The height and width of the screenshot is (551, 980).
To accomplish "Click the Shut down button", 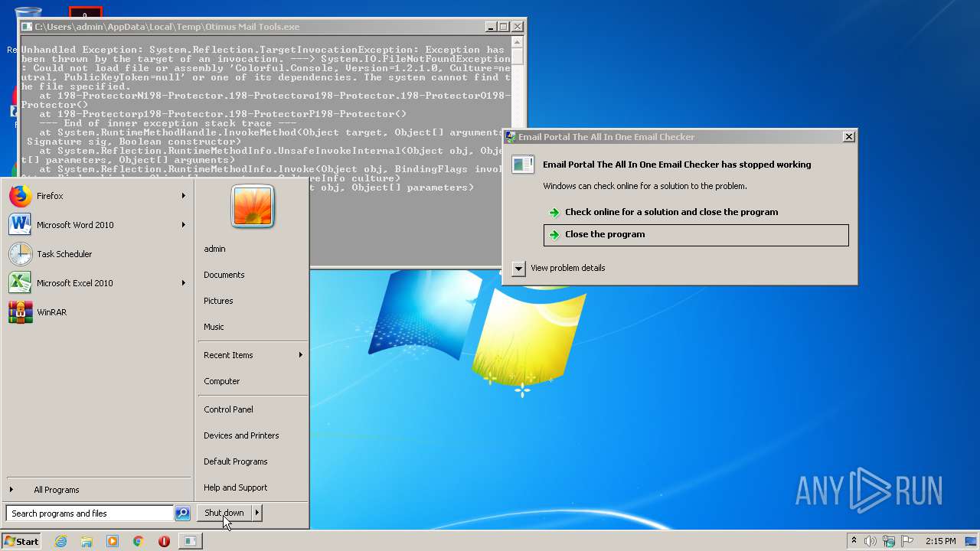I will [x=224, y=513].
